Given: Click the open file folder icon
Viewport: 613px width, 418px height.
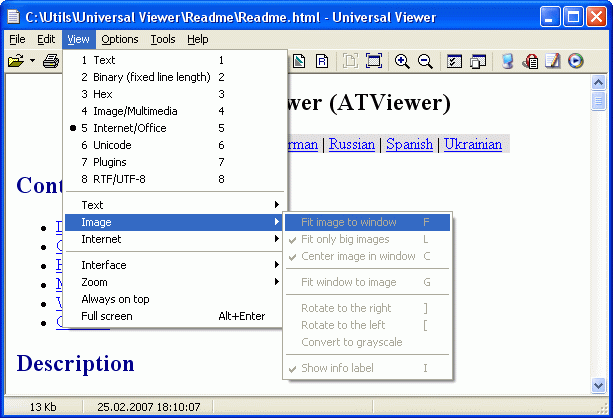Looking at the screenshot, I should point(16,61).
